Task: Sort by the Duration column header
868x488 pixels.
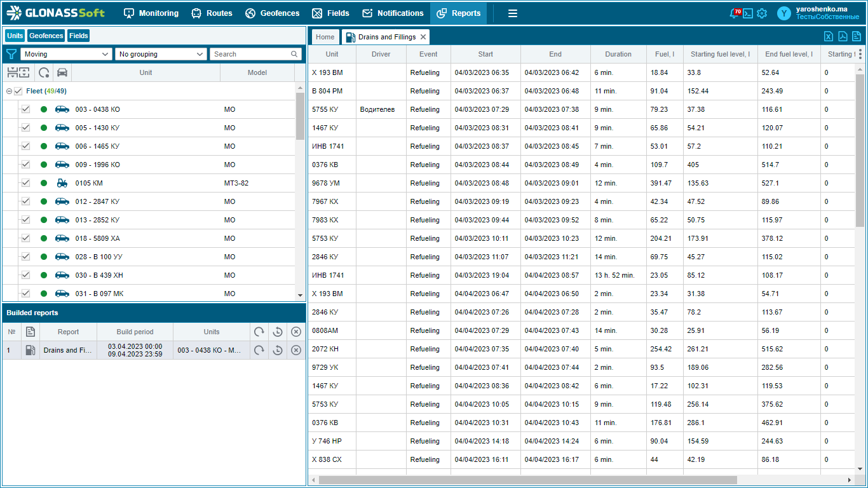Action: 618,54
